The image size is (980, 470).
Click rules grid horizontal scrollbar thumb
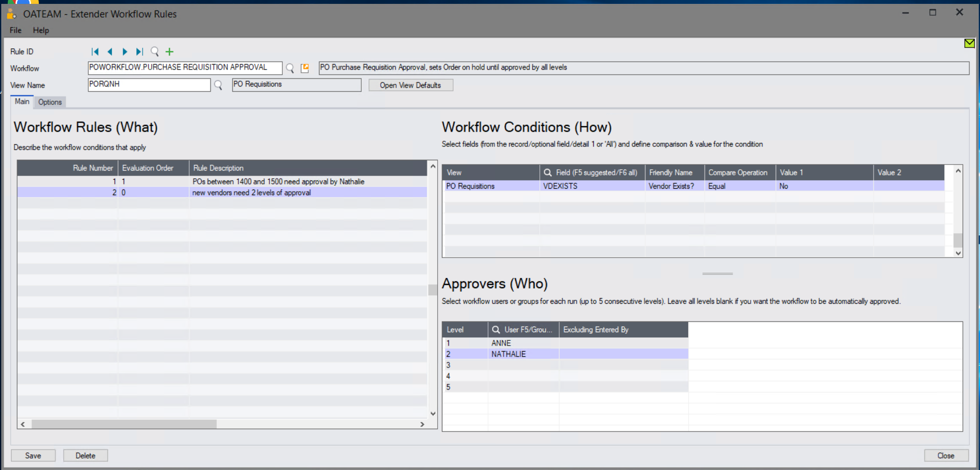(x=124, y=424)
